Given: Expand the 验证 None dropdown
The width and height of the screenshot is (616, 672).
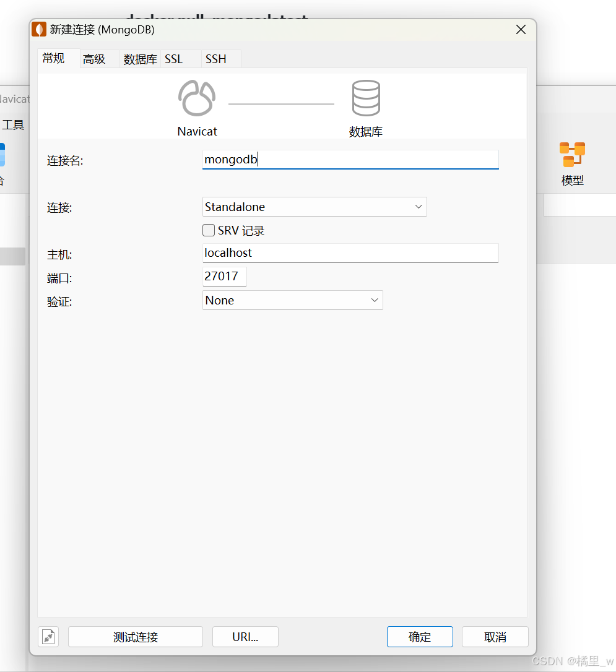Looking at the screenshot, I should pos(292,300).
